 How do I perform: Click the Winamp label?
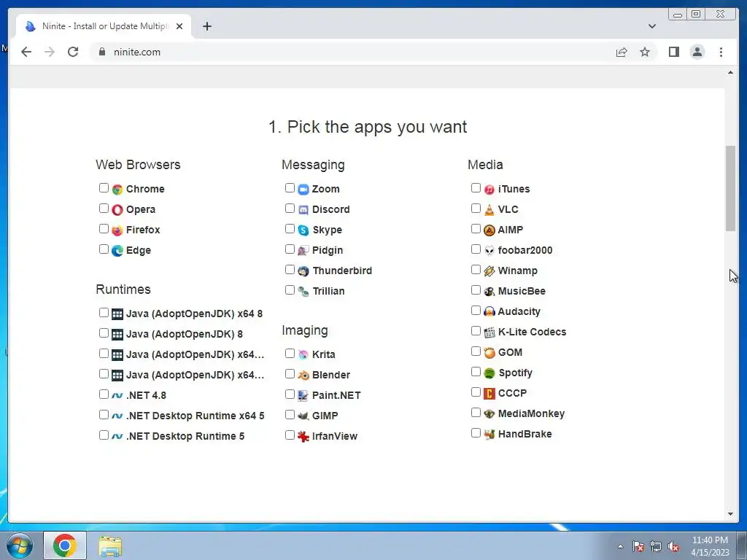coord(517,271)
